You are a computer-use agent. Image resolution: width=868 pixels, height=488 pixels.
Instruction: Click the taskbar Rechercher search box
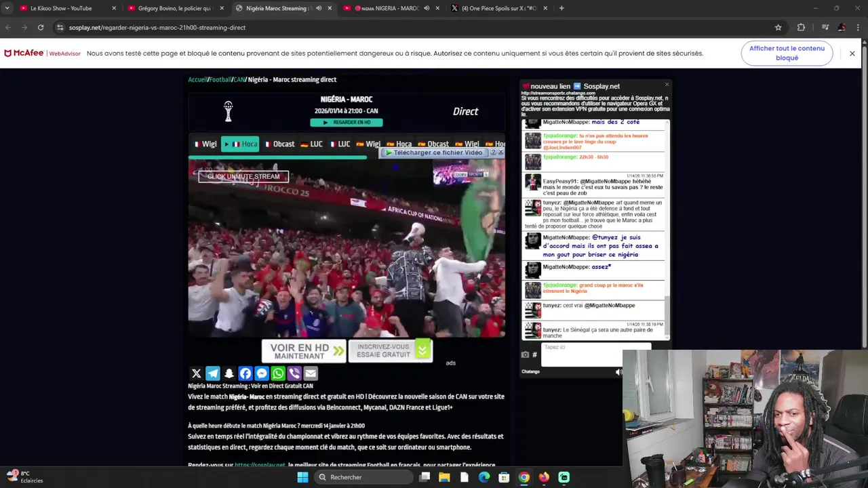point(365,477)
